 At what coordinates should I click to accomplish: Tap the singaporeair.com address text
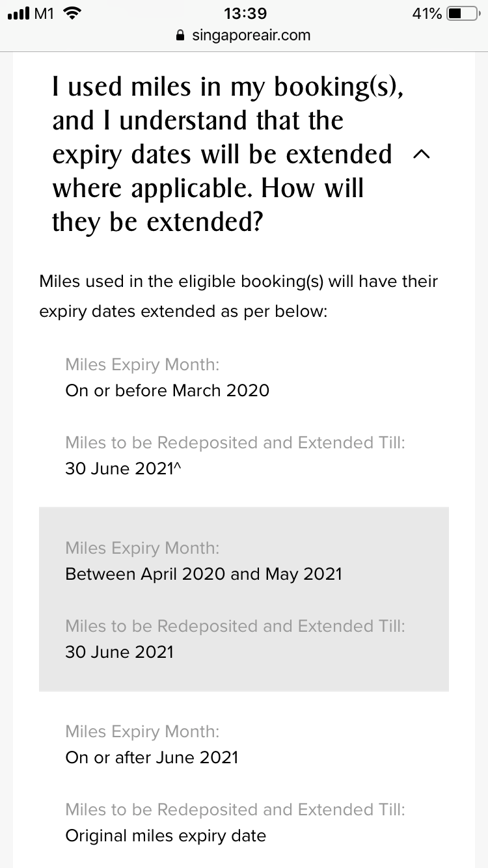coord(251,35)
